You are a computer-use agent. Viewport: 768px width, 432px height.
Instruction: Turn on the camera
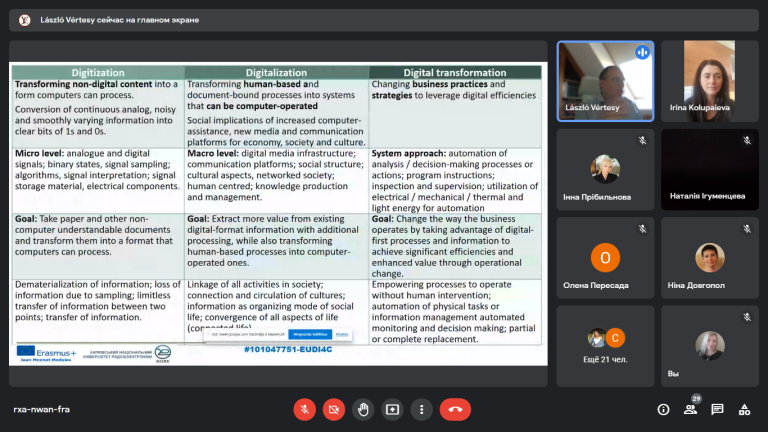coord(334,409)
